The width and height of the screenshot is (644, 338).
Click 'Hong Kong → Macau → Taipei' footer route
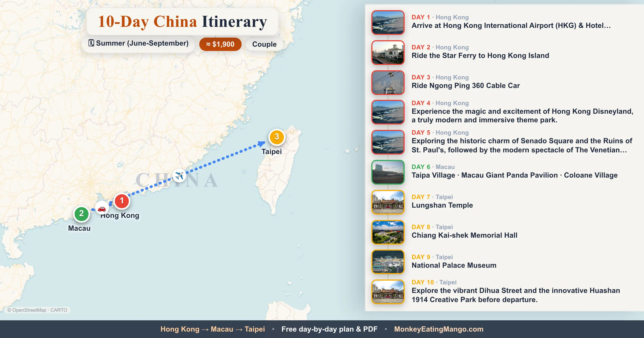pyautogui.click(x=213, y=329)
